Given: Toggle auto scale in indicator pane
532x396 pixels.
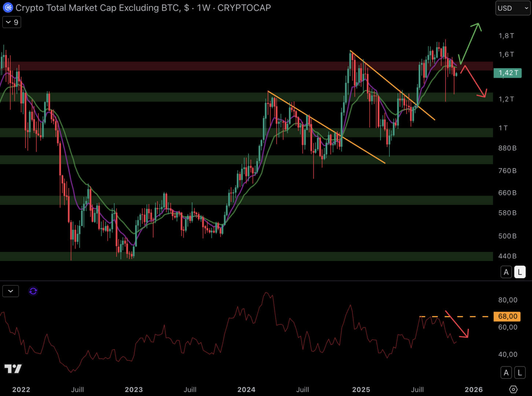Looking at the screenshot, I should 506,373.
